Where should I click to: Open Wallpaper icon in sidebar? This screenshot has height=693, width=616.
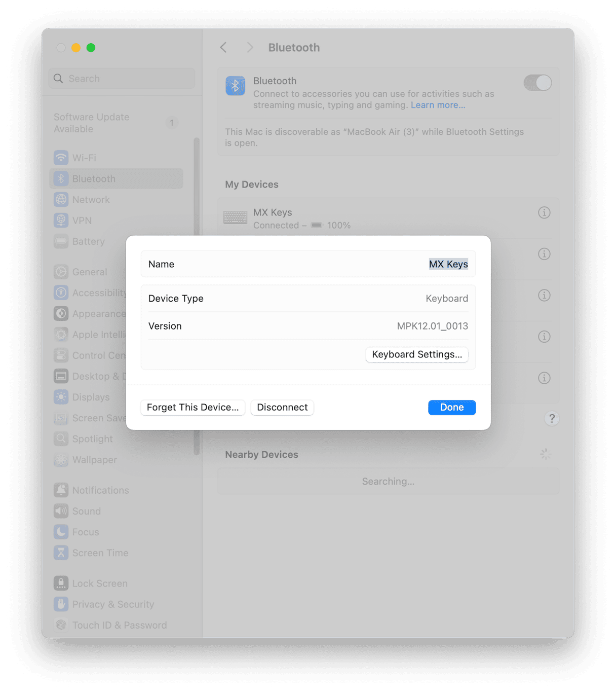click(x=61, y=460)
